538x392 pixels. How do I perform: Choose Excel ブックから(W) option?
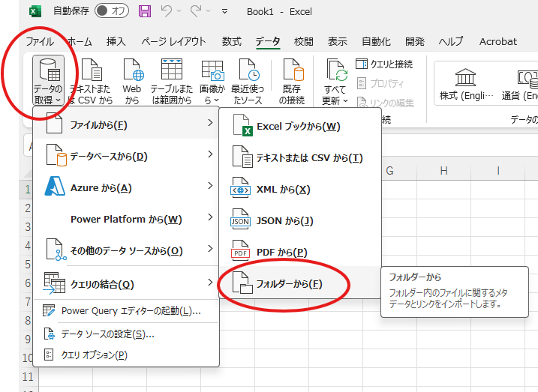[300, 127]
